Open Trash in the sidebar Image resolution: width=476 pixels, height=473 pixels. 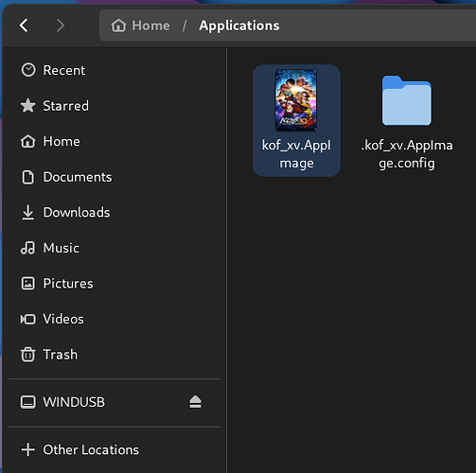pos(114,355)
